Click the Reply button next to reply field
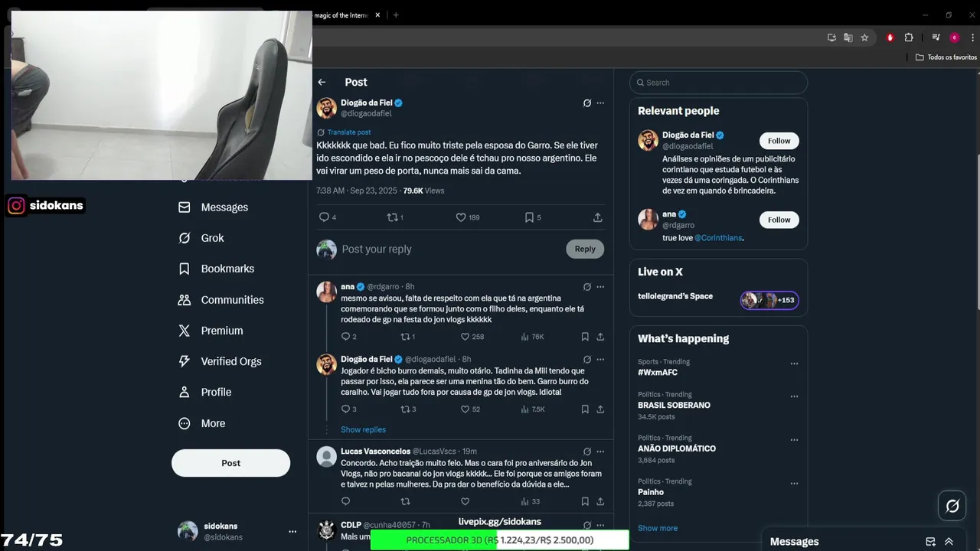This screenshot has height=551, width=980. tap(585, 249)
